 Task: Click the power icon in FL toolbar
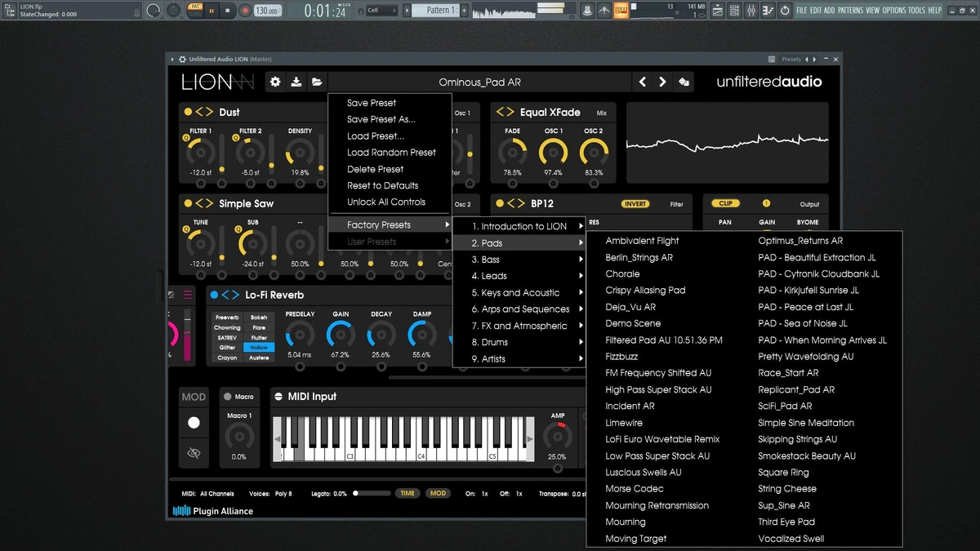click(x=785, y=10)
